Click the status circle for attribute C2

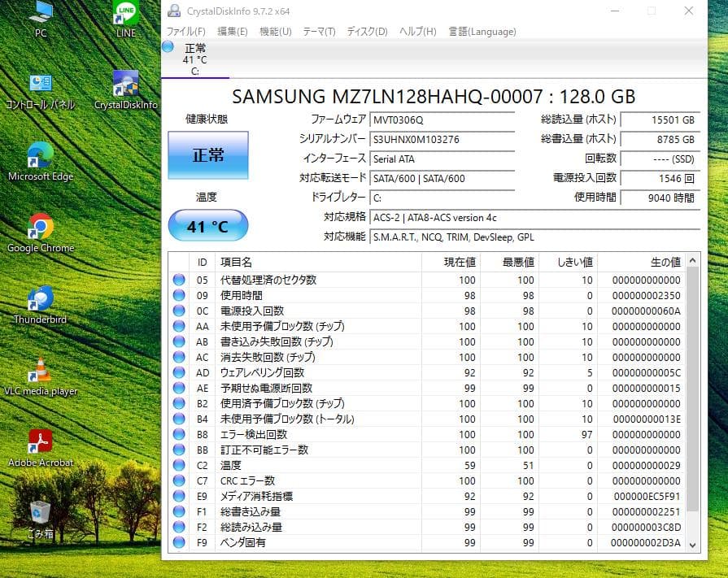coord(179,465)
